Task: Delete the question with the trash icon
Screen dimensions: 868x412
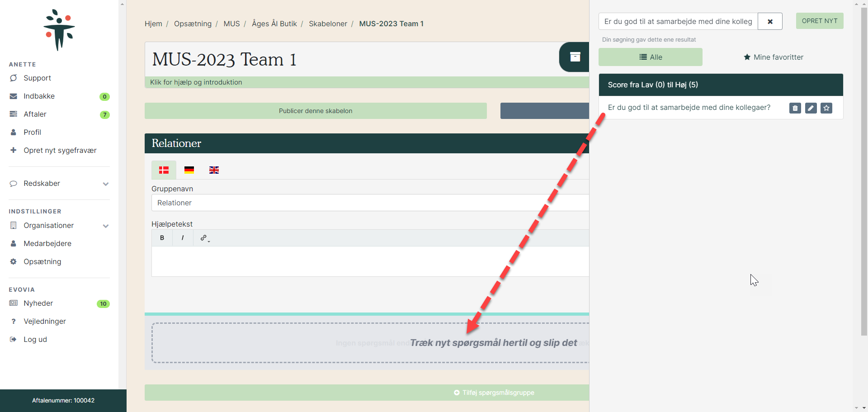Action: (795, 108)
